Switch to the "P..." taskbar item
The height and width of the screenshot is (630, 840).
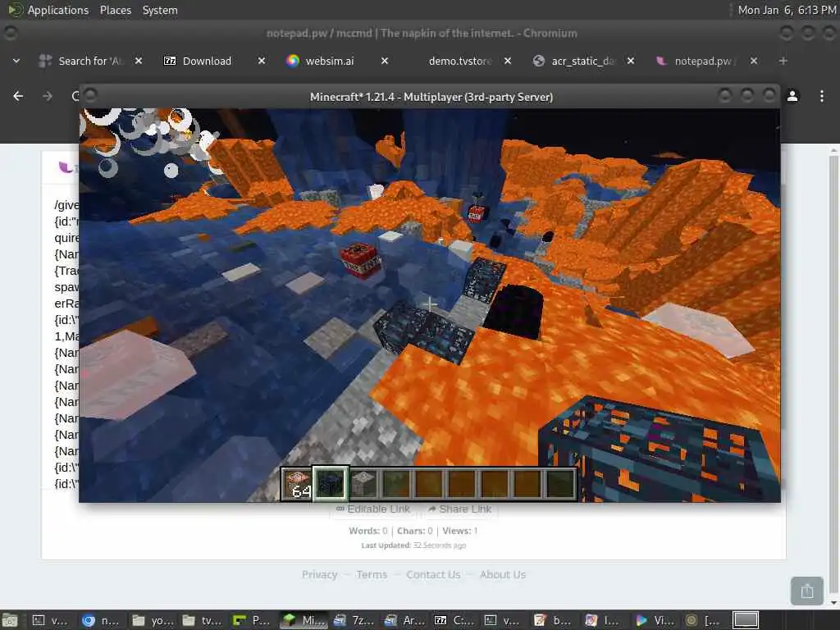[251, 620]
